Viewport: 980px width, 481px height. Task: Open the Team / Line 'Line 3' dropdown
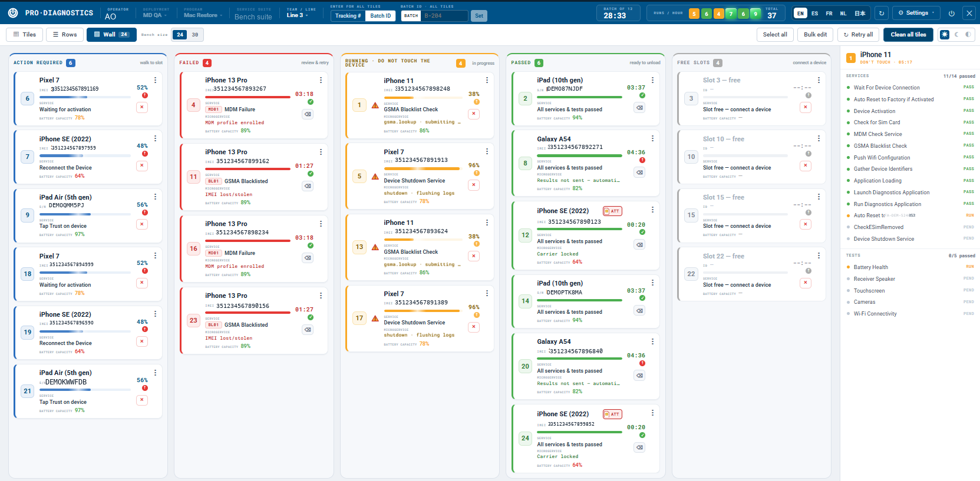(x=298, y=15)
